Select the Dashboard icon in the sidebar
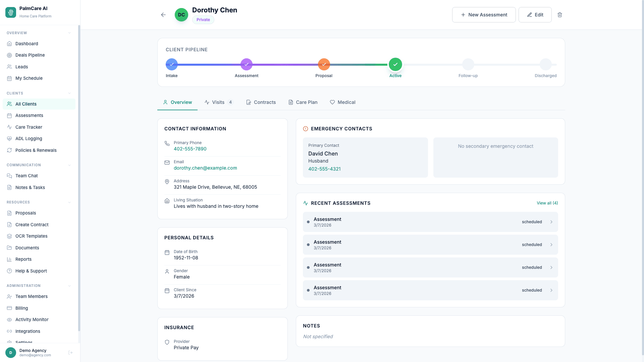644x362 pixels. (10, 44)
